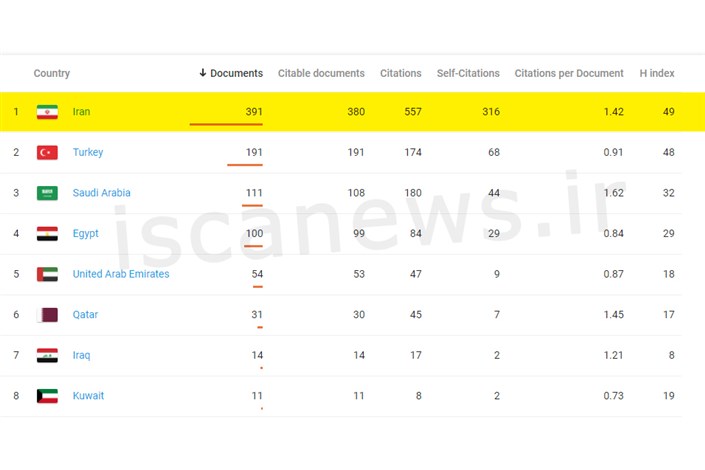Click the Iraq flag icon

[x=47, y=355]
